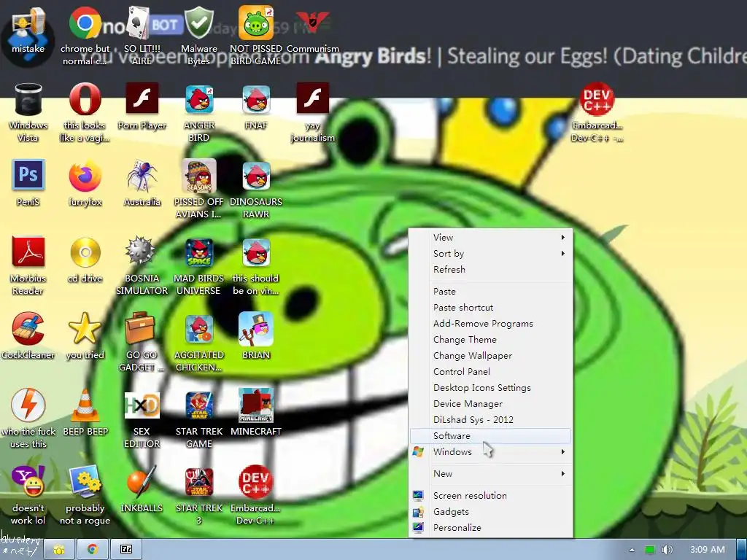Click the 'cd drive' disc icon
Viewport: 747px width, 560px height.
(85, 252)
